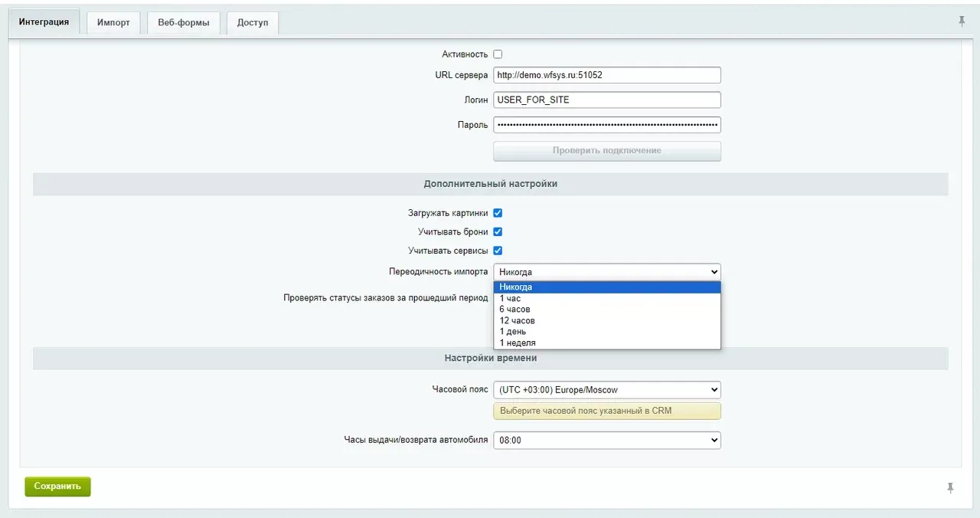This screenshot has width=980, height=518.
Task: Collapse the Переодичность импорта dropdown
Action: tap(607, 272)
